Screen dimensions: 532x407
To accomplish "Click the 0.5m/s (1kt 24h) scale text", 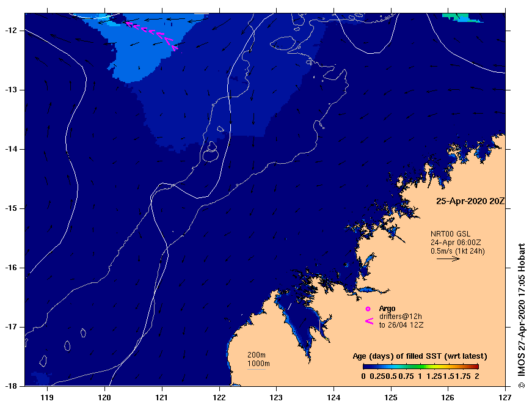I will tap(457, 251).
